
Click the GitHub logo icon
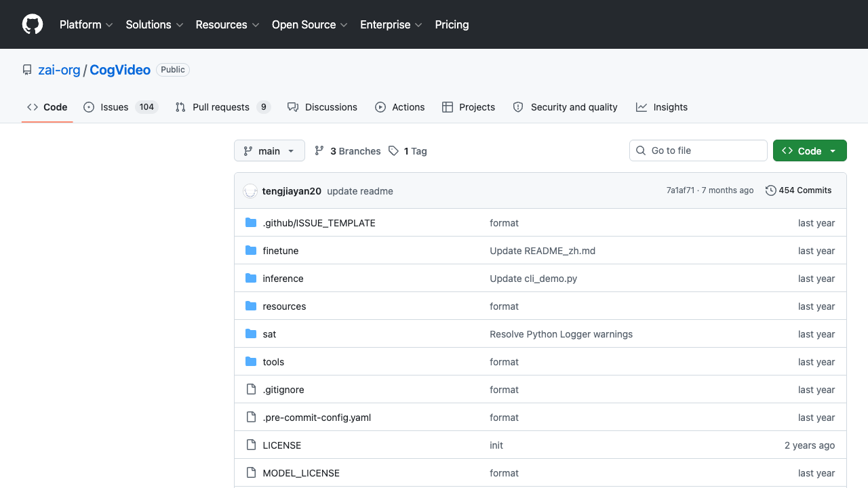[33, 24]
